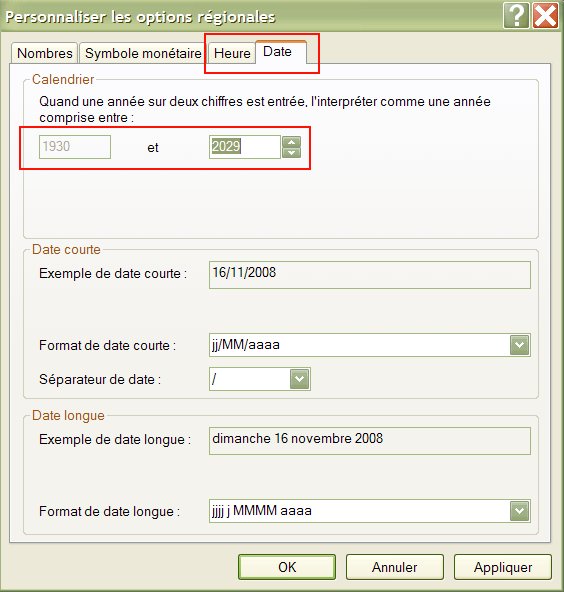
Task: Confirm settings with the OK button
Action: coord(287,567)
